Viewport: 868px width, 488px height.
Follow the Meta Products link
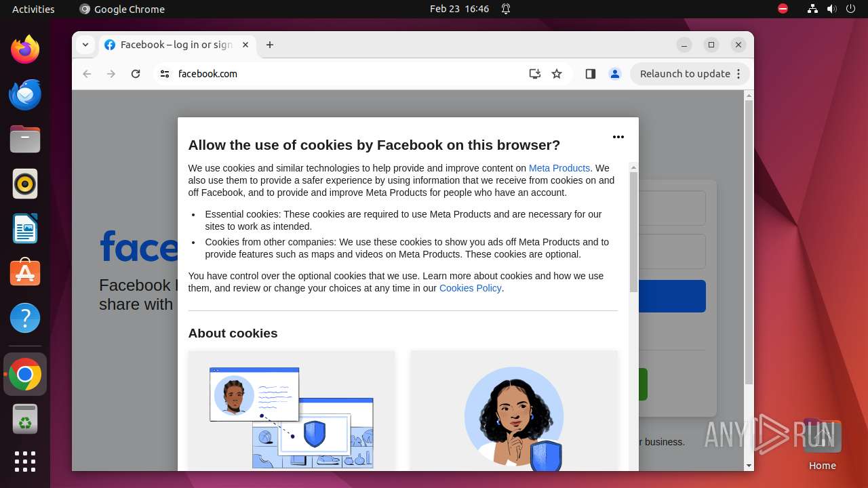pos(559,168)
